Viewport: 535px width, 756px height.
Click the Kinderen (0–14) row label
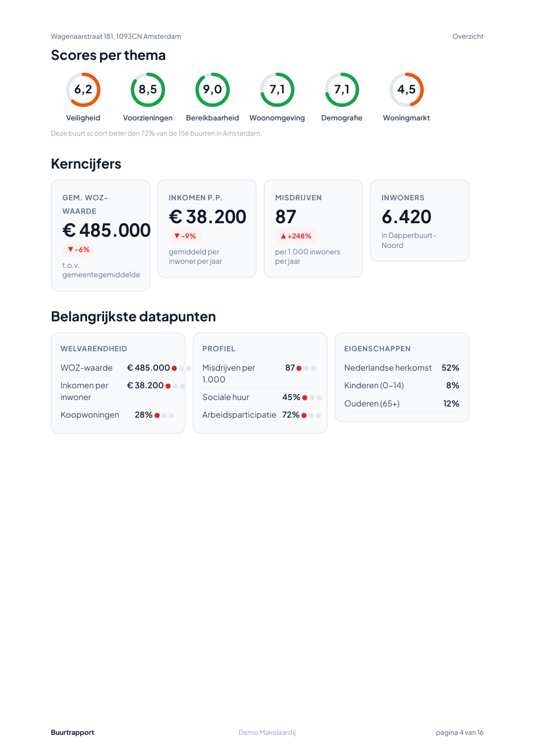tap(374, 385)
